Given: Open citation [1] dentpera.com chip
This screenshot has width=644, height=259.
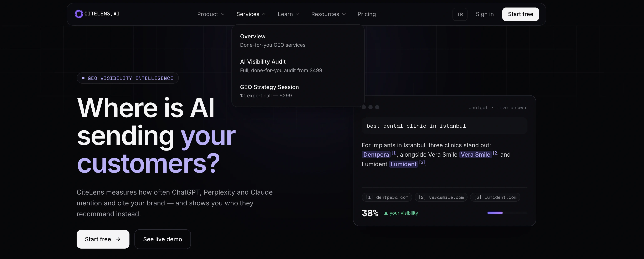Looking at the screenshot, I should pyautogui.click(x=387, y=197).
